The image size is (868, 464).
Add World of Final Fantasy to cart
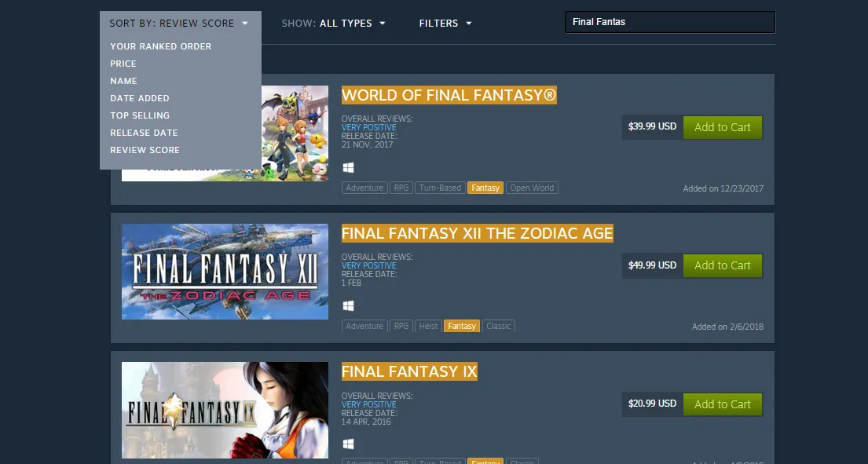click(x=723, y=127)
